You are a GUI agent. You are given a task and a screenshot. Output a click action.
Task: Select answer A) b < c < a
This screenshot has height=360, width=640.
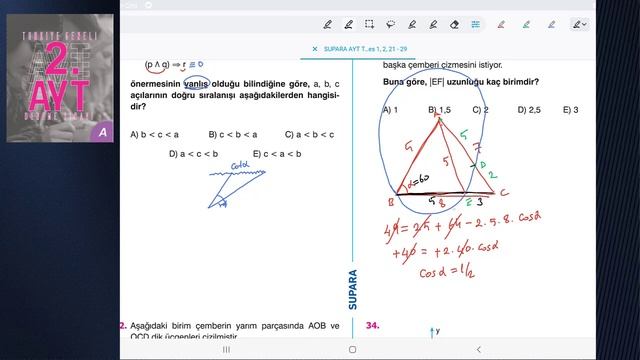tap(154, 135)
